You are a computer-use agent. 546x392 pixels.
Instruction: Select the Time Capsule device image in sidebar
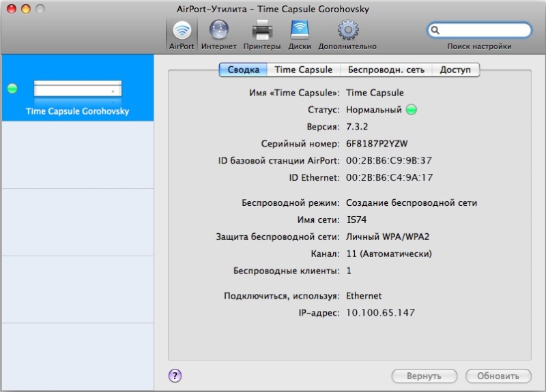tap(77, 89)
